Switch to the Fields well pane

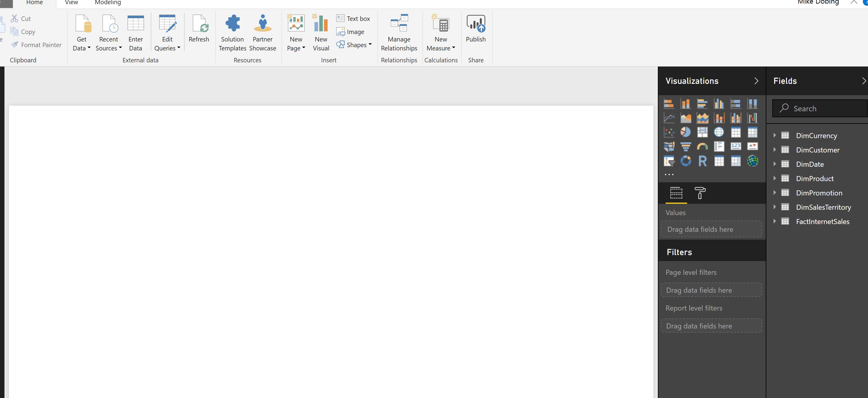676,193
